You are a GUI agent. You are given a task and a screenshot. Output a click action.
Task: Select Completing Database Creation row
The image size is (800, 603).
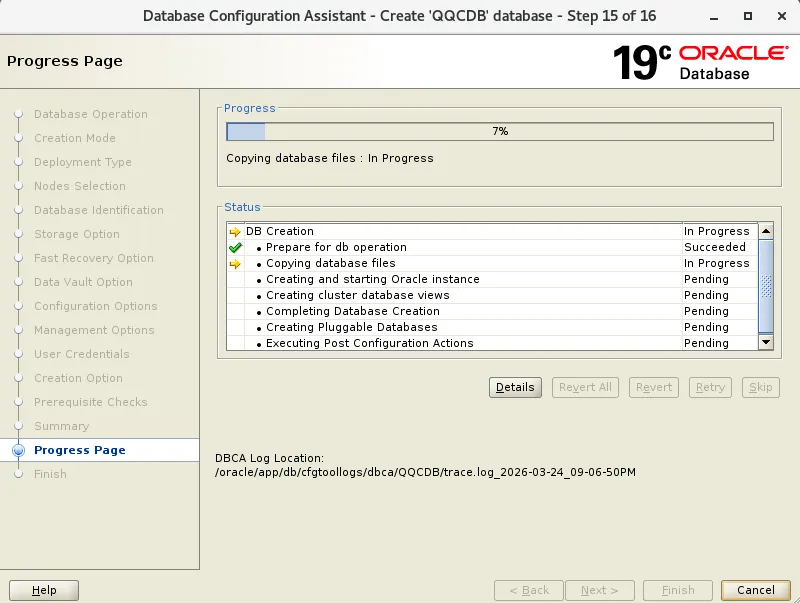(x=492, y=311)
